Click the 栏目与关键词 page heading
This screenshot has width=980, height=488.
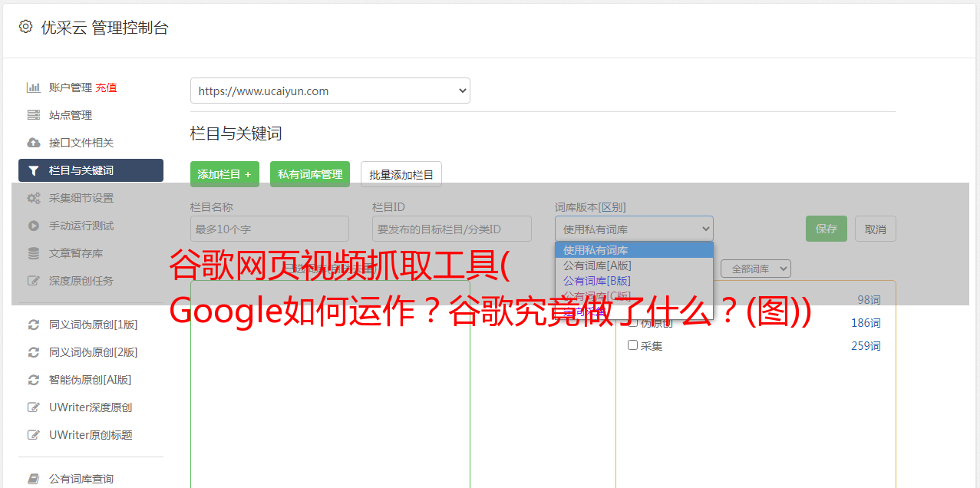coord(236,134)
